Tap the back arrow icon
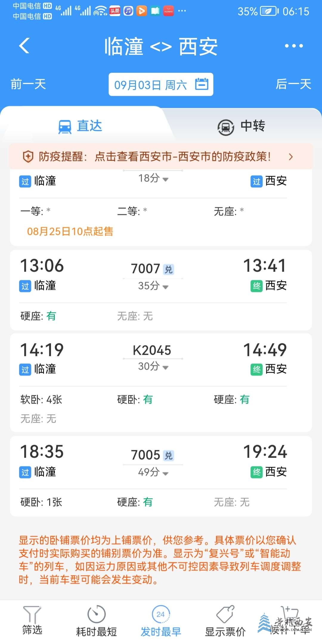The width and height of the screenshot is (322, 644). 24,46
